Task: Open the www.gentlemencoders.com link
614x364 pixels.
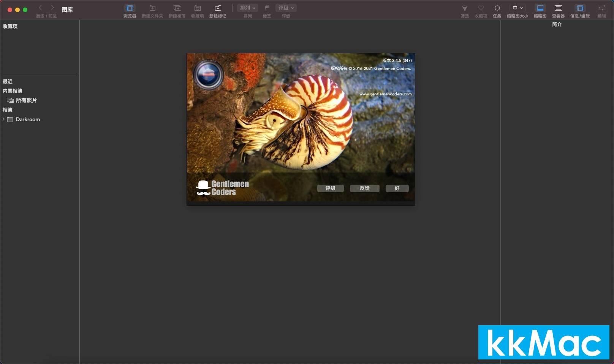Action: (385, 94)
